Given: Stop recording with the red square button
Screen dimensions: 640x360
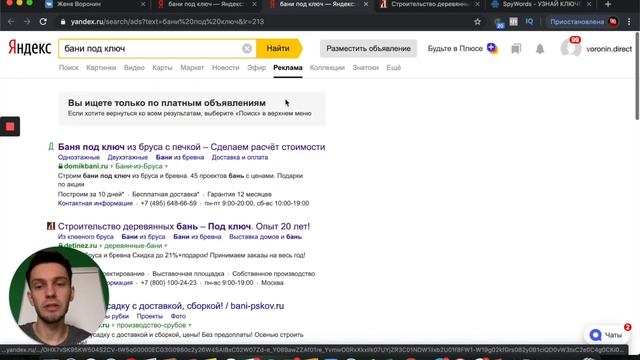Looking at the screenshot, I should point(10,127).
